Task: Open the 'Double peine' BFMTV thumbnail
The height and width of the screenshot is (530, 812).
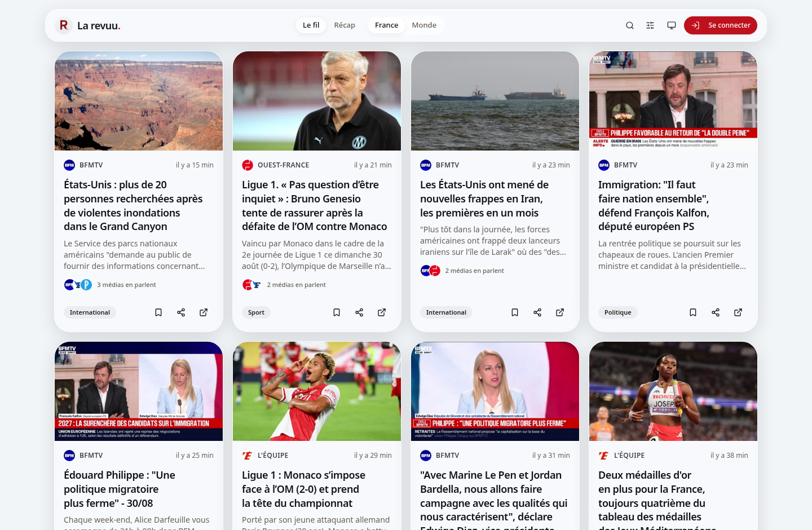Action: pos(673,101)
